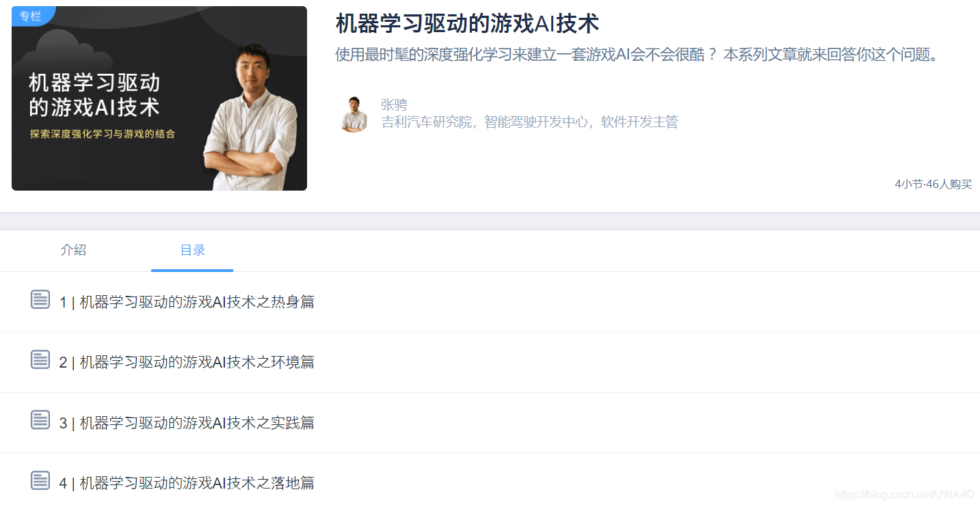Switch to the 介绍 tab

[73, 250]
